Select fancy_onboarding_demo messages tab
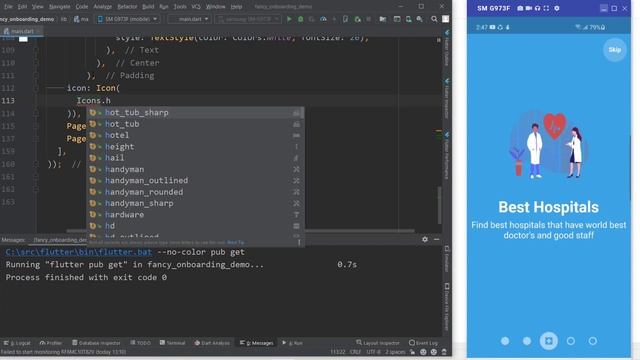640x360 pixels. [x=60, y=240]
